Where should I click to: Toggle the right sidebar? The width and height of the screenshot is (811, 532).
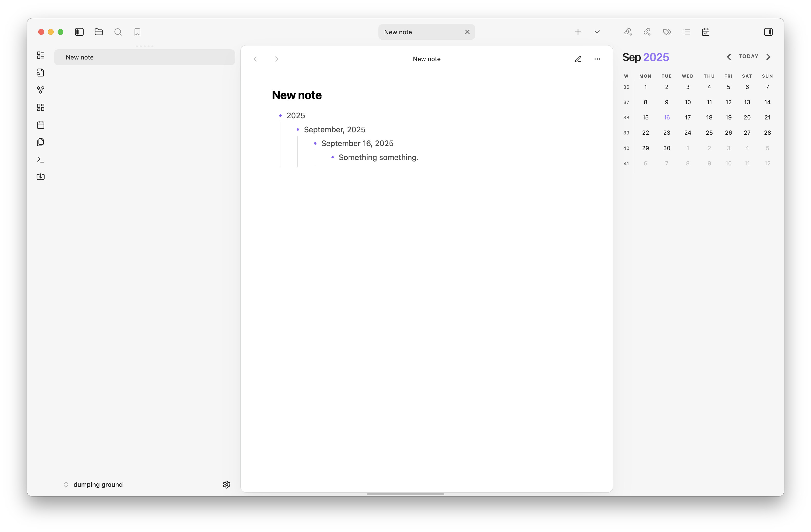pos(768,32)
